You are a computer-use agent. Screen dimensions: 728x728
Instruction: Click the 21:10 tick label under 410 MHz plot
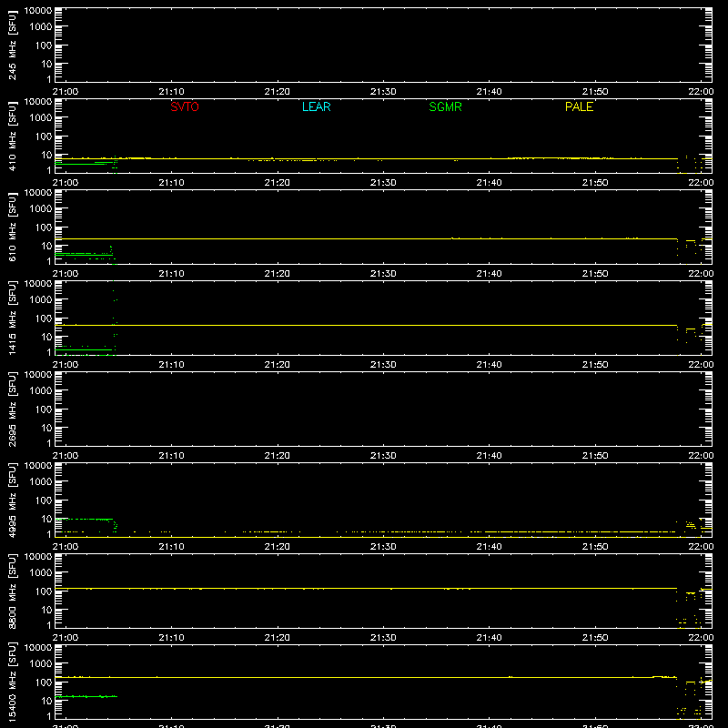click(171, 183)
